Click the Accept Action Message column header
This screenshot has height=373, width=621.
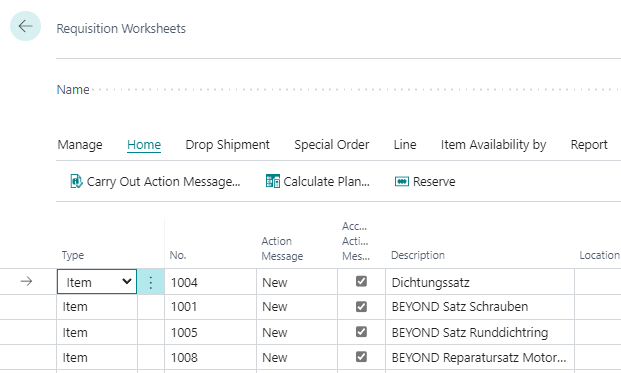click(x=356, y=241)
